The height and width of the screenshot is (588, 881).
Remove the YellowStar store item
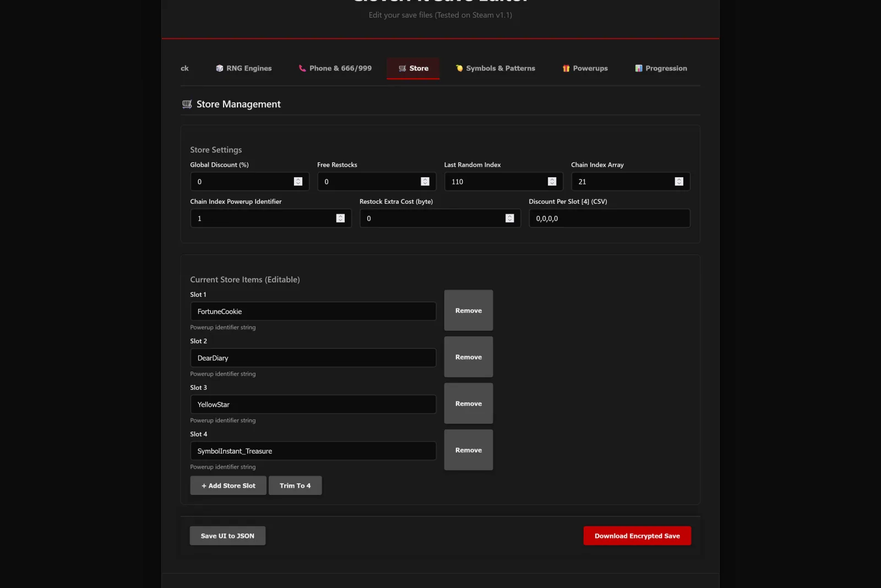pyautogui.click(x=469, y=404)
